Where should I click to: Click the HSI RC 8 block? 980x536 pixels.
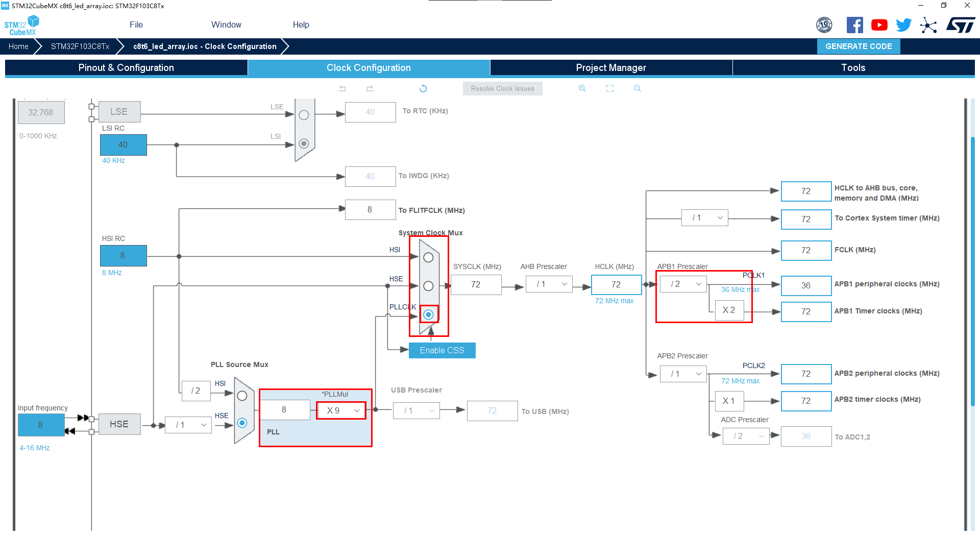pos(123,255)
